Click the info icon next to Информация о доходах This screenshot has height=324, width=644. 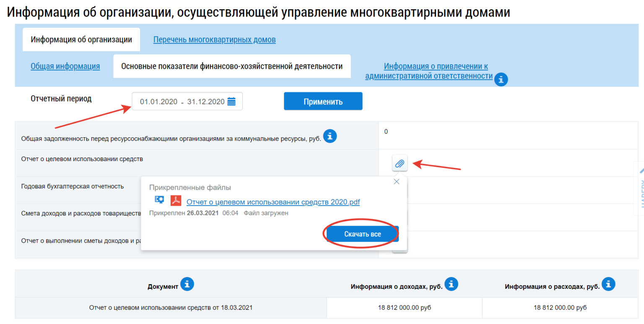click(x=451, y=284)
